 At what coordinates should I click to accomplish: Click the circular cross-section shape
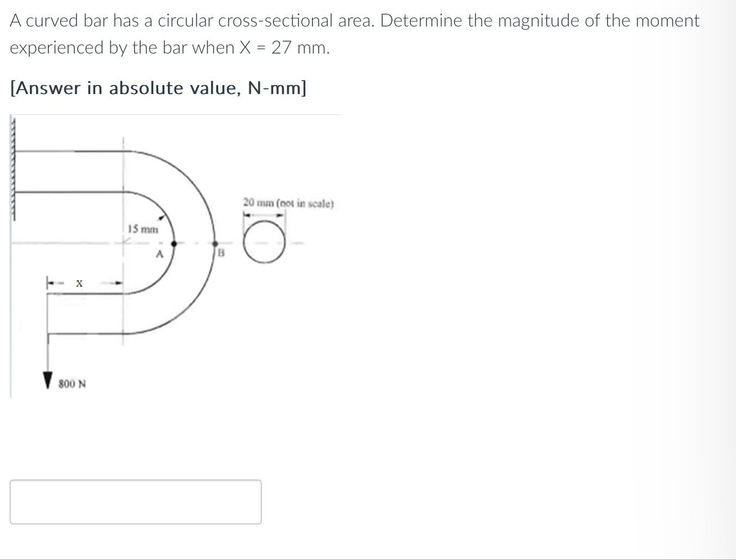coord(263,241)
